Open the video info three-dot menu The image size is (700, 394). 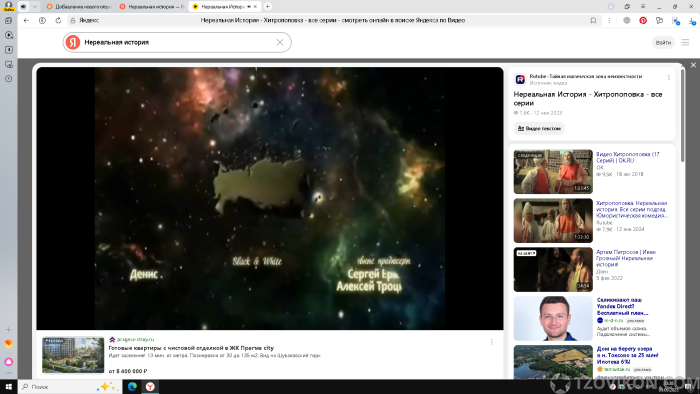(x=669, y=78)
